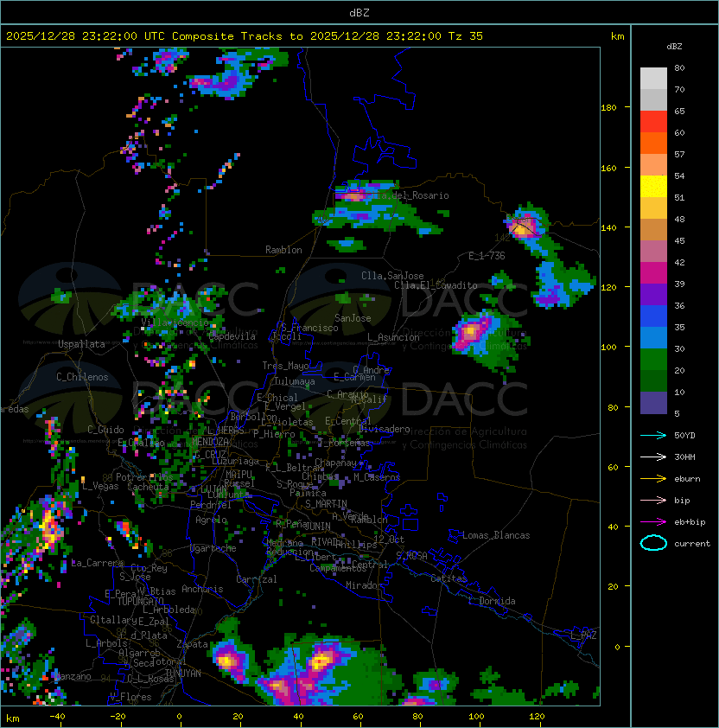Screen dimensions: 719x728
Task: Click the Catitas map label
Action: (x=449, y=578)
